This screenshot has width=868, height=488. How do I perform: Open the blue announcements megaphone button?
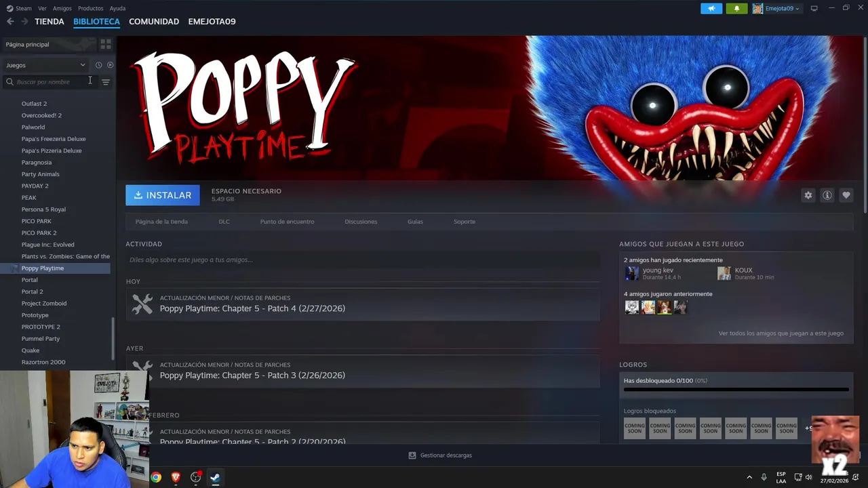[711, 8]
